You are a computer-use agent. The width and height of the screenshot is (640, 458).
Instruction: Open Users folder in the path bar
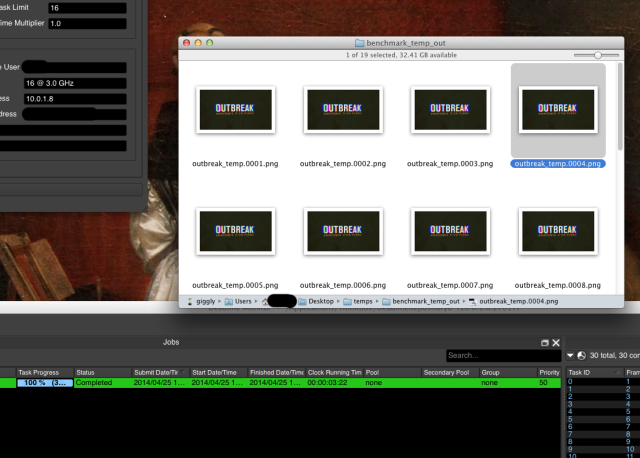(x=238, y=301)
